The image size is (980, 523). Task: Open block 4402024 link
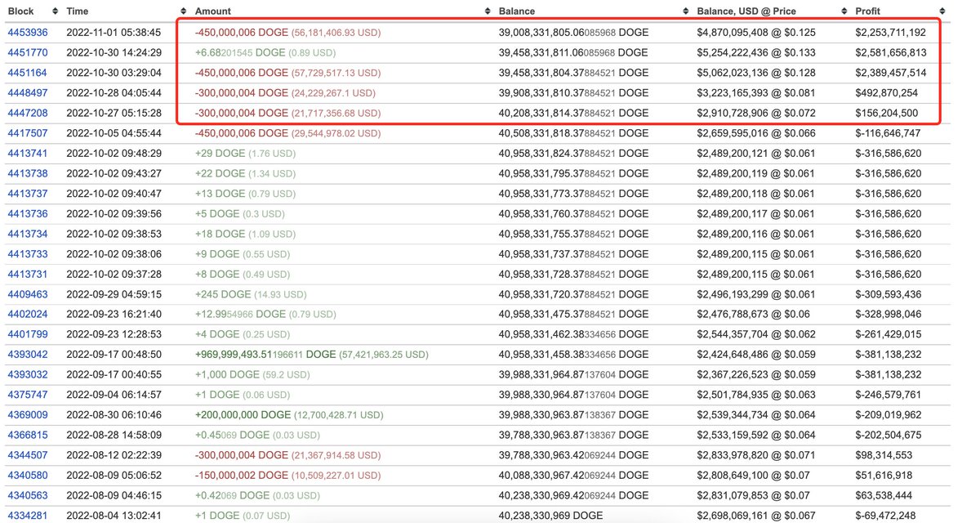28,315
